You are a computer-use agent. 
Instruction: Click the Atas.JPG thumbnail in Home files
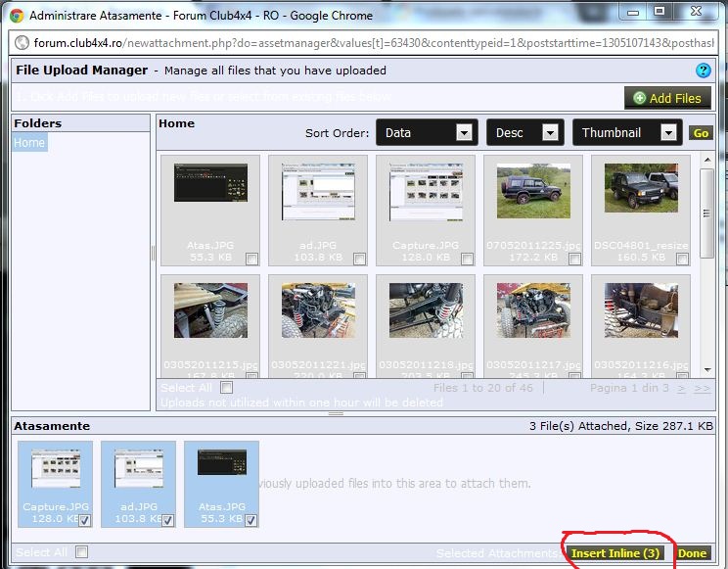[x=210, y=183]
